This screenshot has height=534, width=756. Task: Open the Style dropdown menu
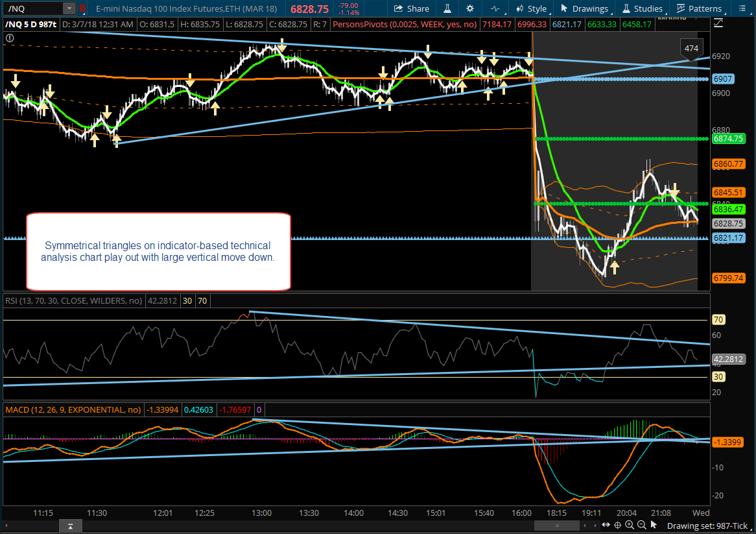[x=531, y=8]
